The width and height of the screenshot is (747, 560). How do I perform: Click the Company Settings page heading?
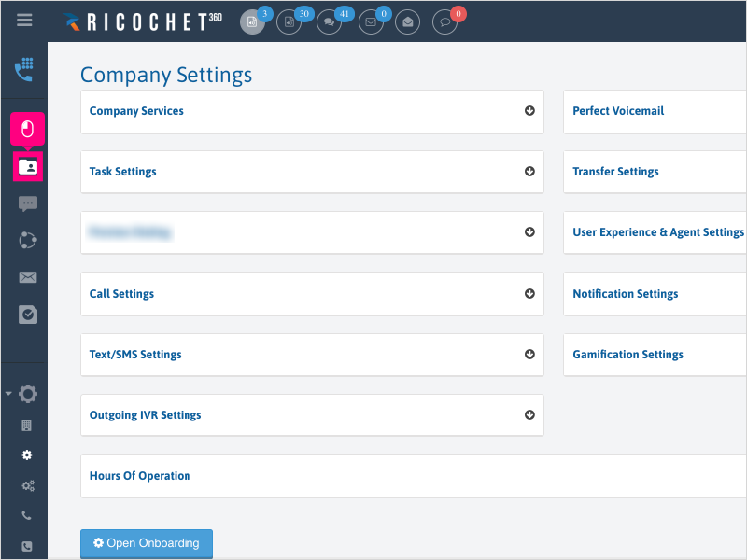[x=166, y=76]
